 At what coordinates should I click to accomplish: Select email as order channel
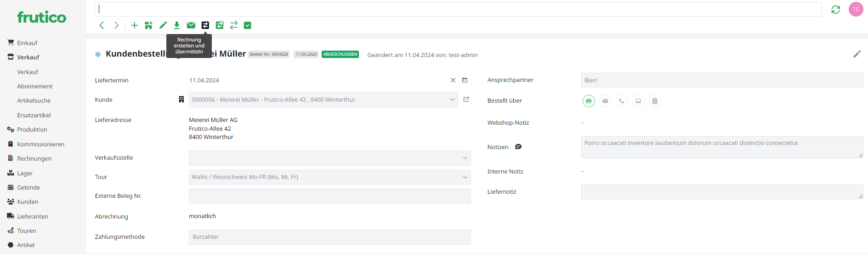[605, 101]
